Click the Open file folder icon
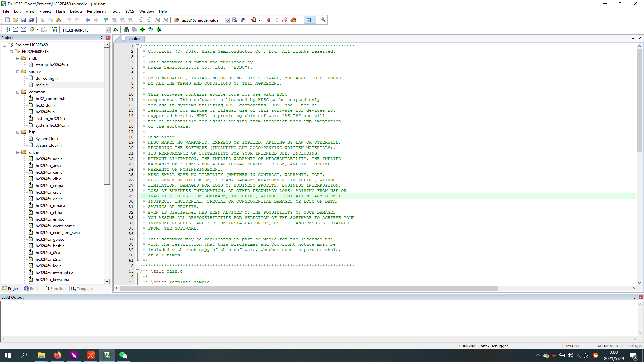This screenshot has height=362, width=644. pos(15,20)
